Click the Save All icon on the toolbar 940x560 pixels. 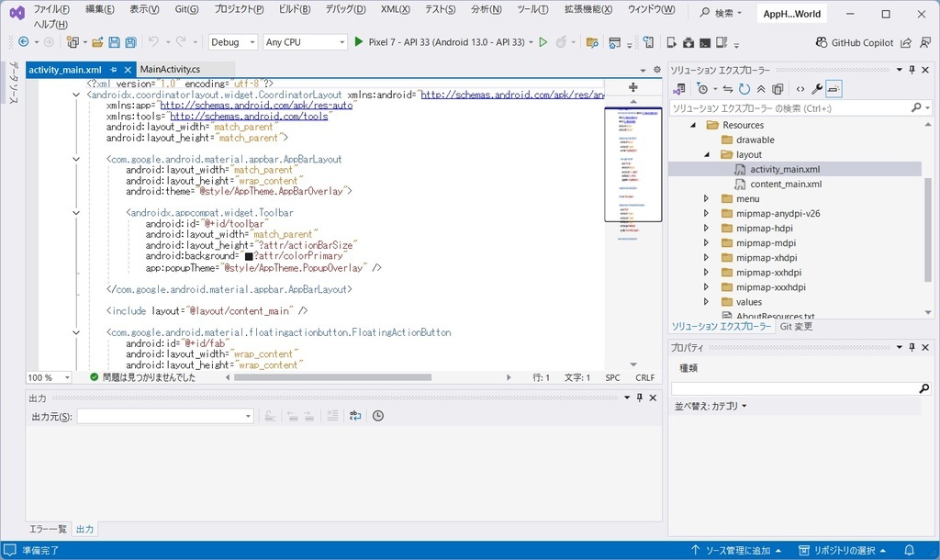[x=129, y=42]
